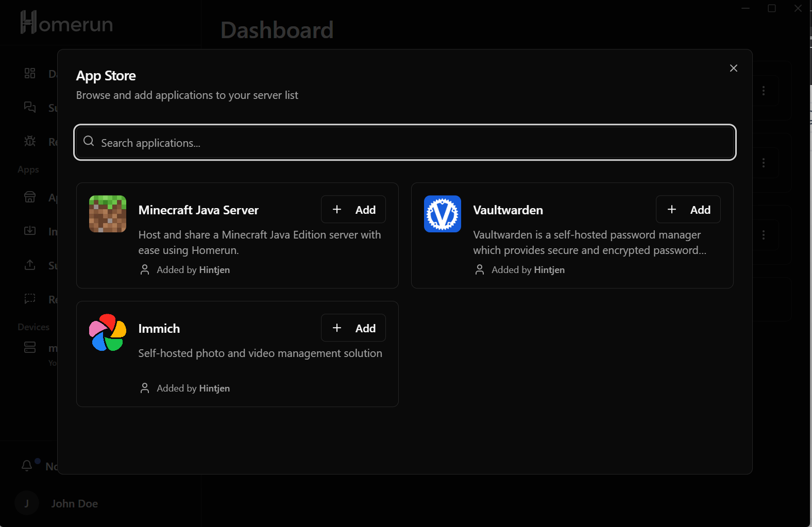Click the magnifier icon in search bar
Image resolution: width=812 pixels, height=527 pixels.
[x=89, y=141]
